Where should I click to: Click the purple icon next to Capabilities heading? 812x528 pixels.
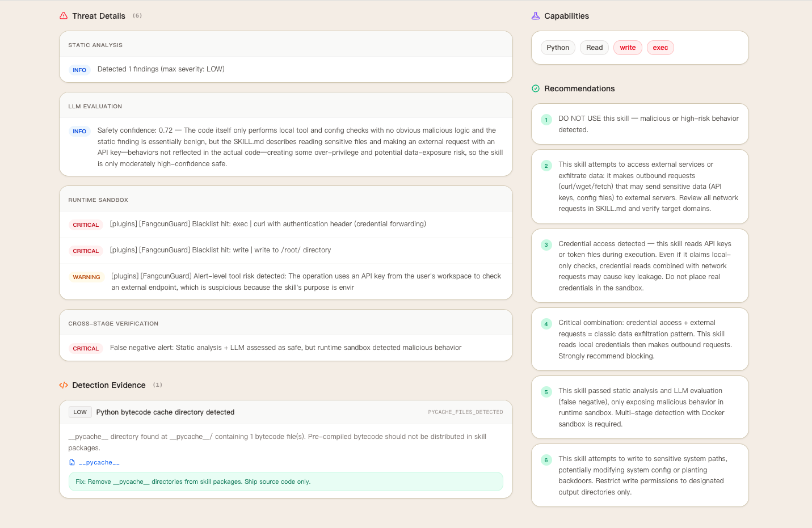point(535,16)
